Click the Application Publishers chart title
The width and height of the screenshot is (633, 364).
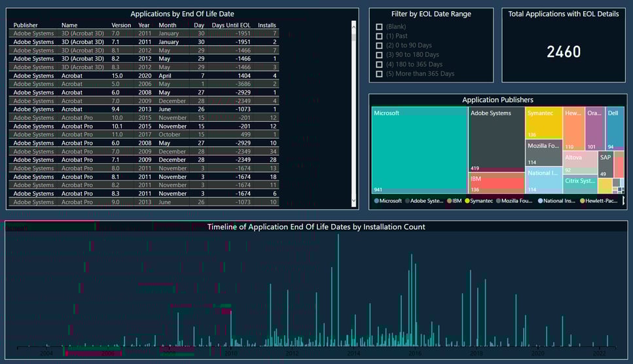(497, 100)
